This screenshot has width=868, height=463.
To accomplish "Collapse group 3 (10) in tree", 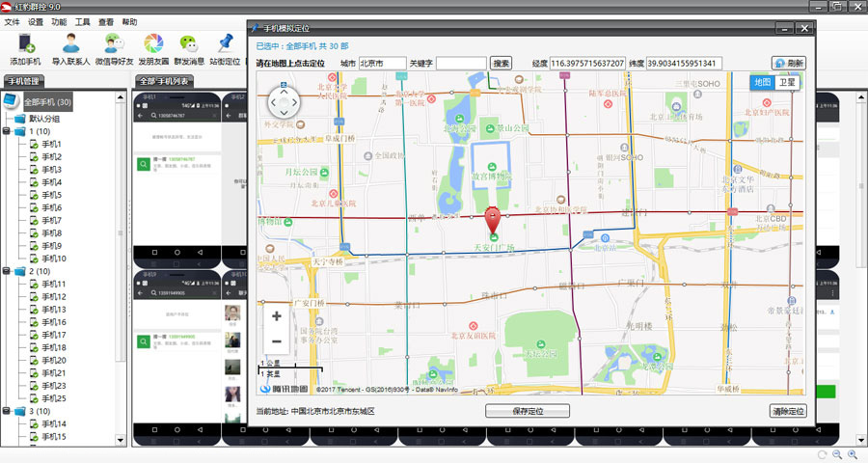I will (6, 412).
